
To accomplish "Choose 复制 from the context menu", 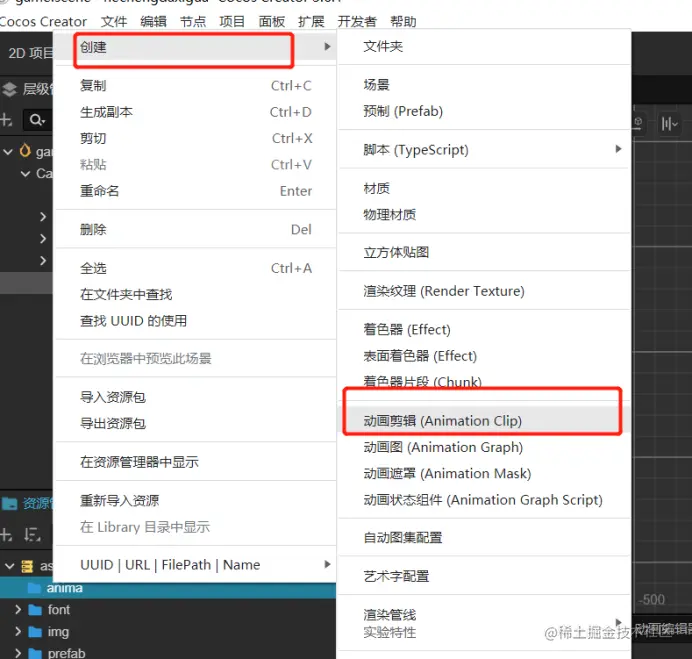I will (x=196, y=86).
